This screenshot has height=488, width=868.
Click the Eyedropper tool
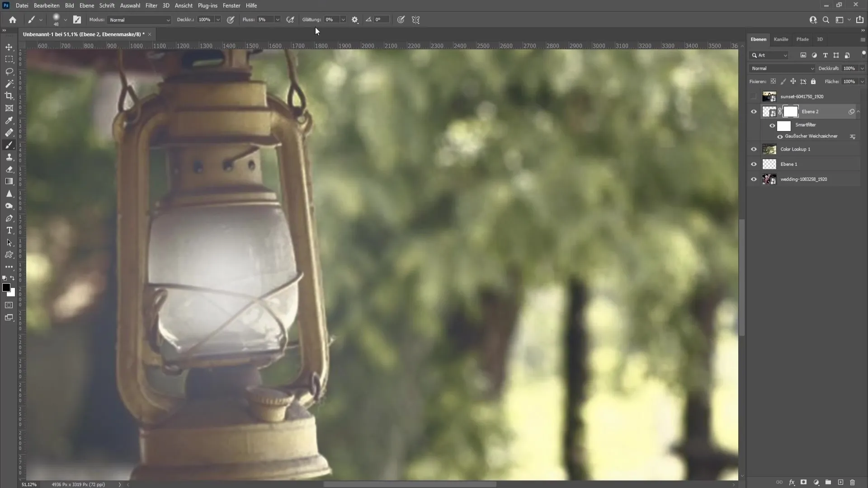[9, 120]
